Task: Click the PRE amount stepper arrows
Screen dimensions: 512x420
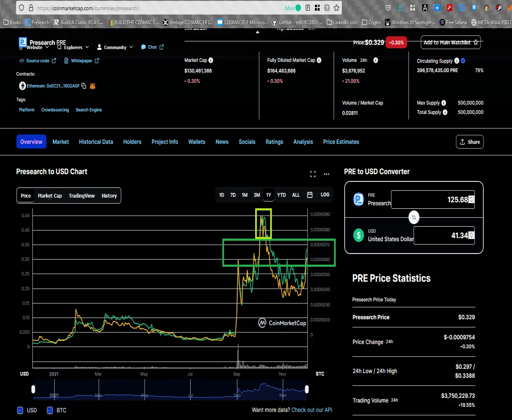Action: click(471, 199)
